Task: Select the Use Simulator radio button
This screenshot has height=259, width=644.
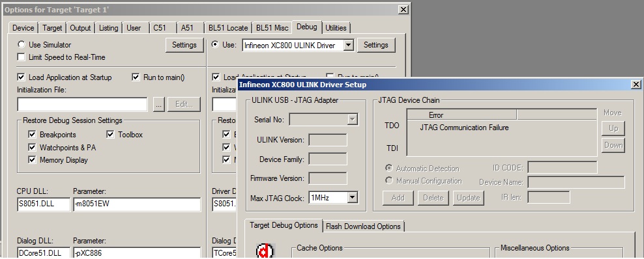Action: click(x=21, y=45)
